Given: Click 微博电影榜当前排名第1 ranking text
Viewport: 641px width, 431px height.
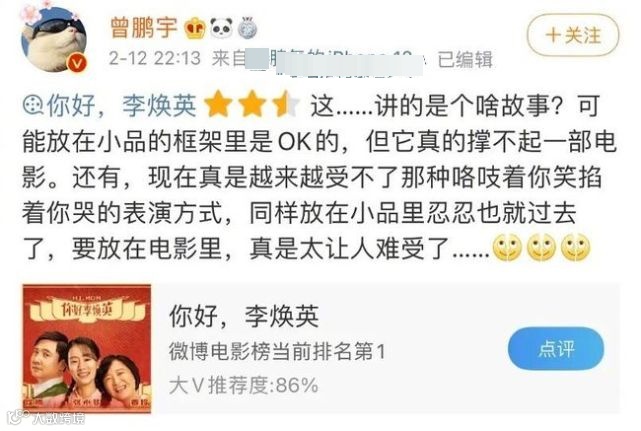Looking at the screenshot, I should (277, 351).
